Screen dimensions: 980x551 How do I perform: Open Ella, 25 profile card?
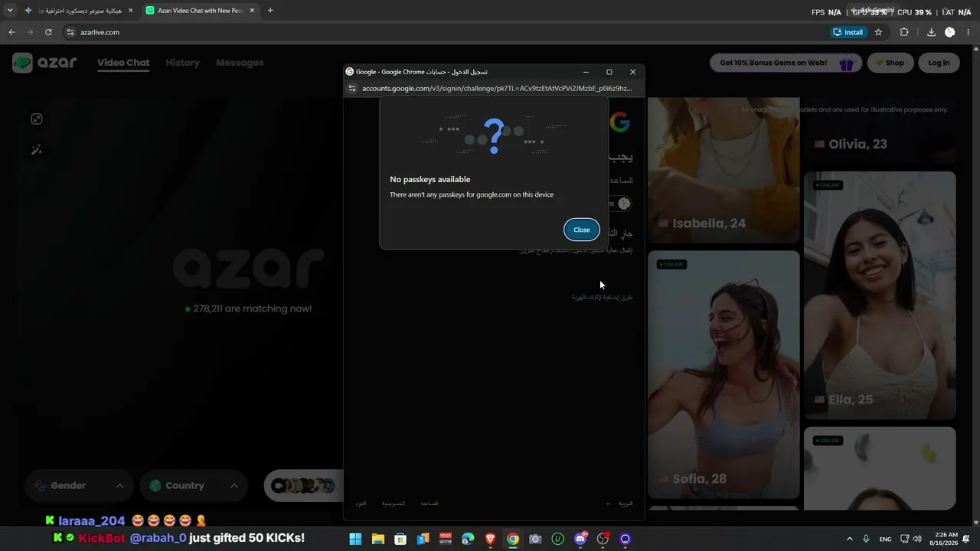tap(880, 295)
